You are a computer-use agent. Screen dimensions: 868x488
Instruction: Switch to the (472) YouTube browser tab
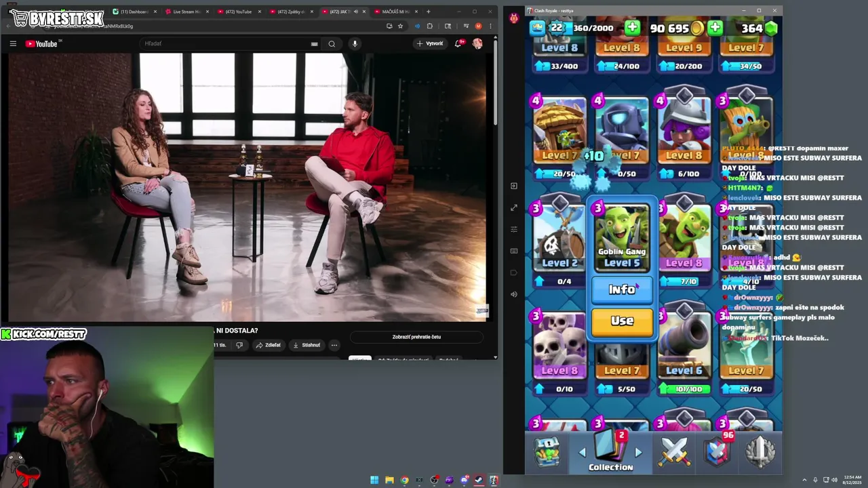tap(238, 12)
